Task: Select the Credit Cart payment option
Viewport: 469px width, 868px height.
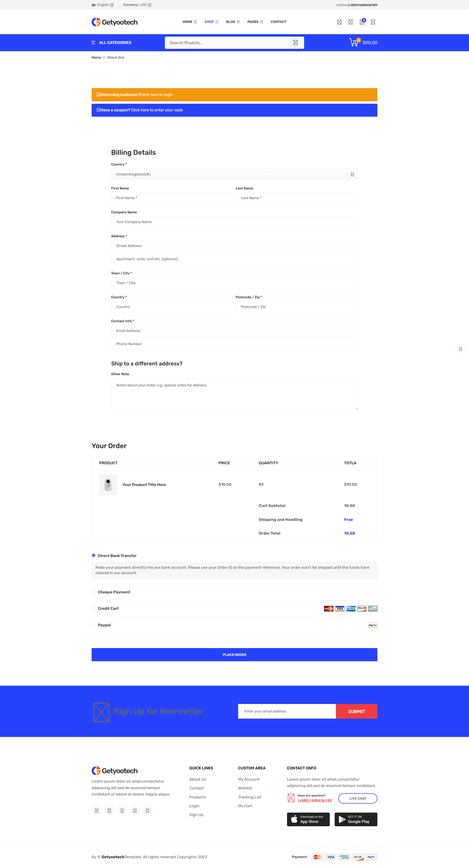Action: (94, 608)
